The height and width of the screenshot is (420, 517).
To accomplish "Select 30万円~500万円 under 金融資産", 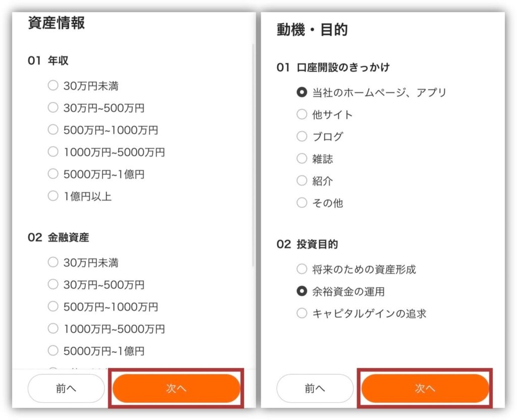I will [x=53, y=284].
